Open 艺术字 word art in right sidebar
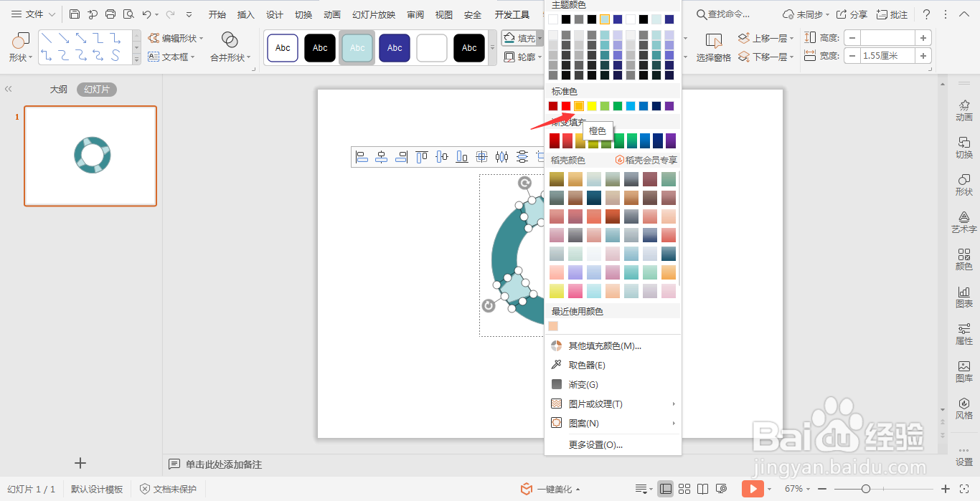Viewport: 980px width, 501px height. click(x=964, y=221)
